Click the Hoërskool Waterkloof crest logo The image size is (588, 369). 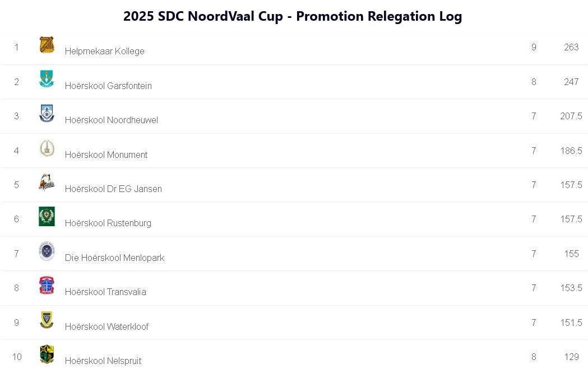click(x=47, y=320)
